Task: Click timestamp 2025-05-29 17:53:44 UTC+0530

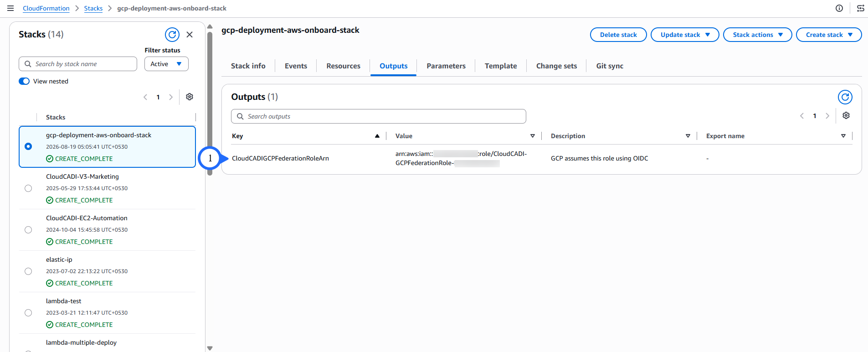Action: pyautogui.click(x=87, y=188)
